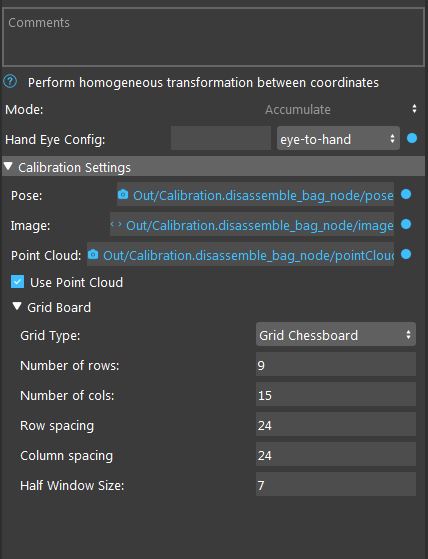This screenshot has height=559, width=428.
Task: Click inside the Comments text box
Action: click(x=213, y=37)
